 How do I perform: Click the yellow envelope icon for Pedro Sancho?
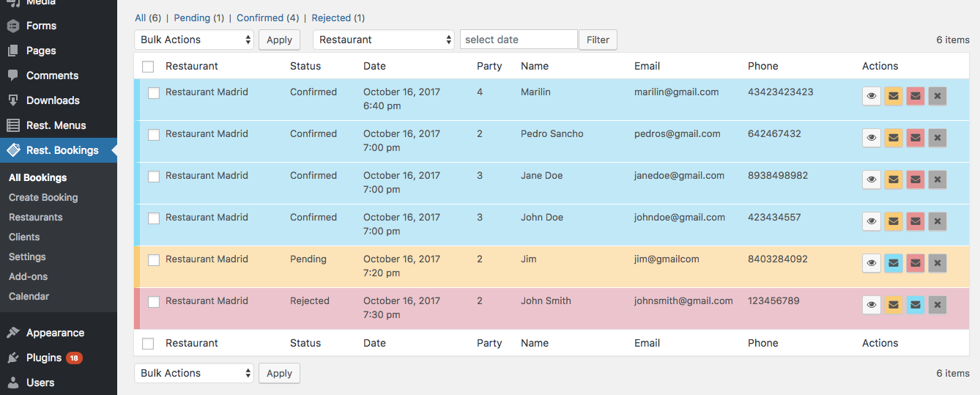(x=894, y=138)
